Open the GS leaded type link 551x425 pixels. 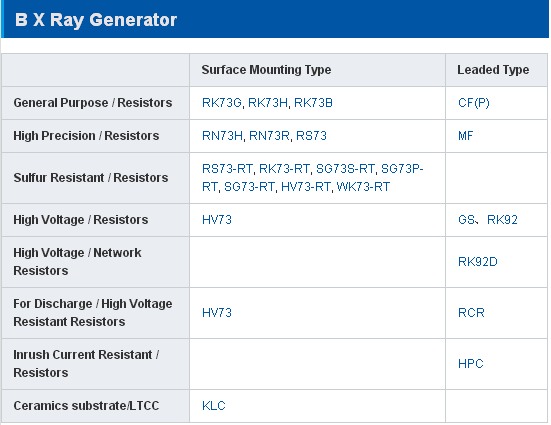click(467, 220)
